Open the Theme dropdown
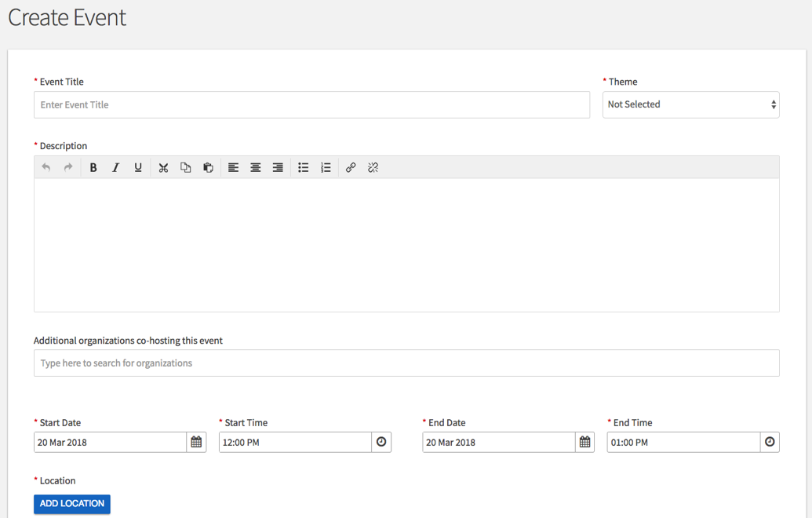 pyautogui.click(x=690, y=104)
